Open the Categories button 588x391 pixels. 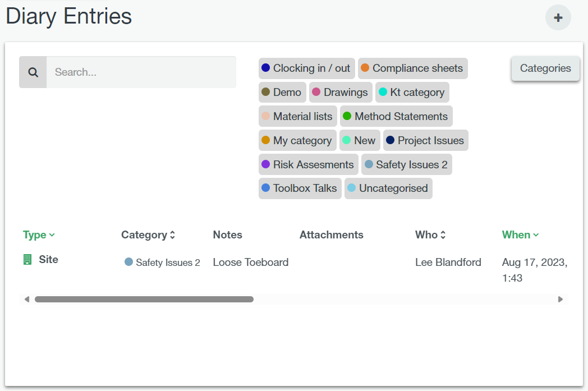tap(545, 68)
